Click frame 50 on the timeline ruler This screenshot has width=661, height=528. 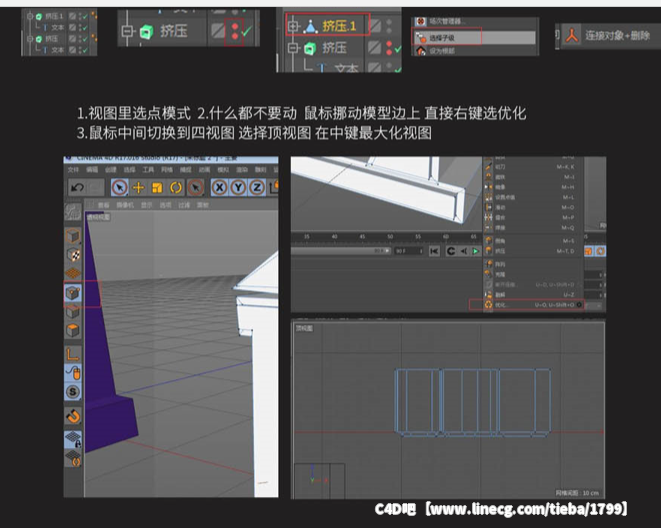(390, 236)
